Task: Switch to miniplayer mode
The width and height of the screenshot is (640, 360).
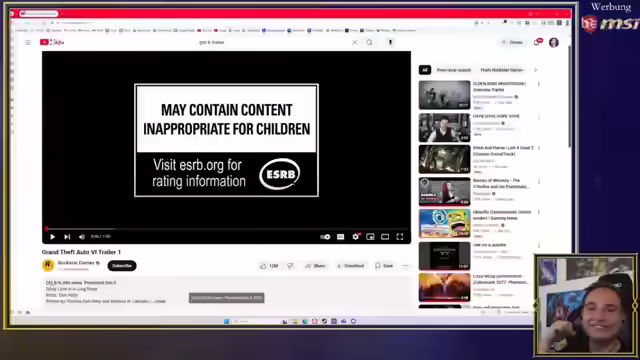Action: point(370,237)
